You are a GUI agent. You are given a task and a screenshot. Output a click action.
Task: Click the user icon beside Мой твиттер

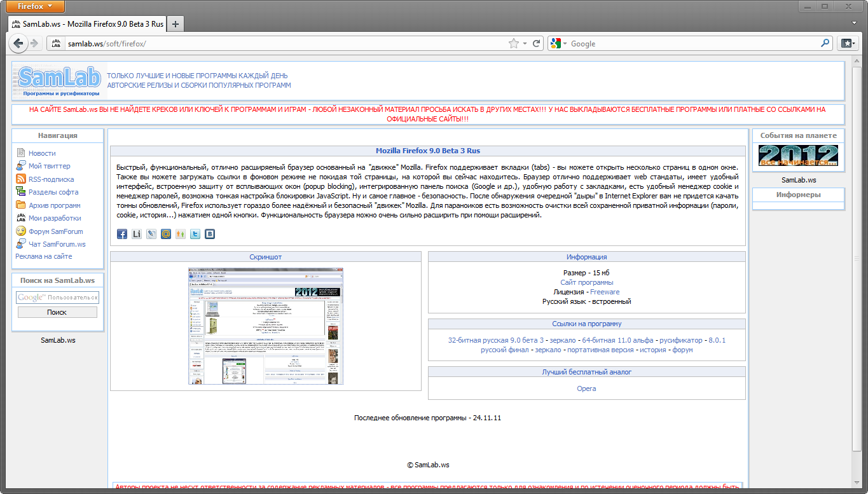point(21,166)
